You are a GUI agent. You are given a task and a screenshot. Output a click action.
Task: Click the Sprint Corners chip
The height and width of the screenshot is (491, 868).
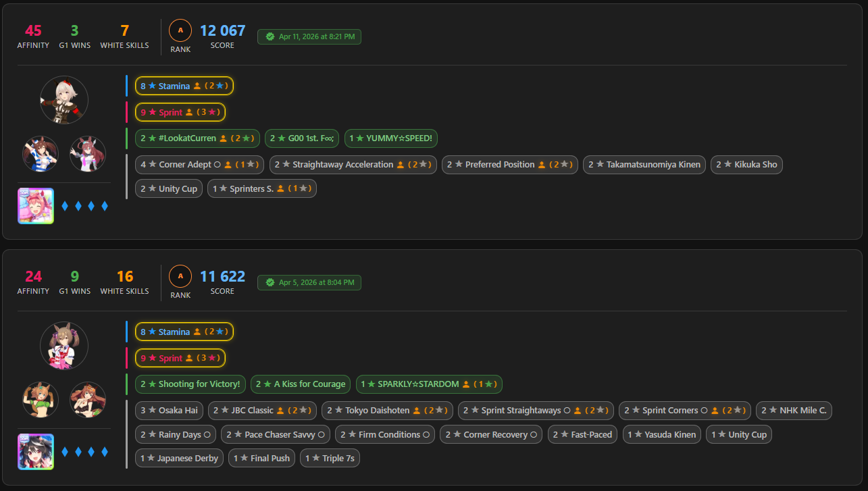pyautogui.click(x=685, y=410)
